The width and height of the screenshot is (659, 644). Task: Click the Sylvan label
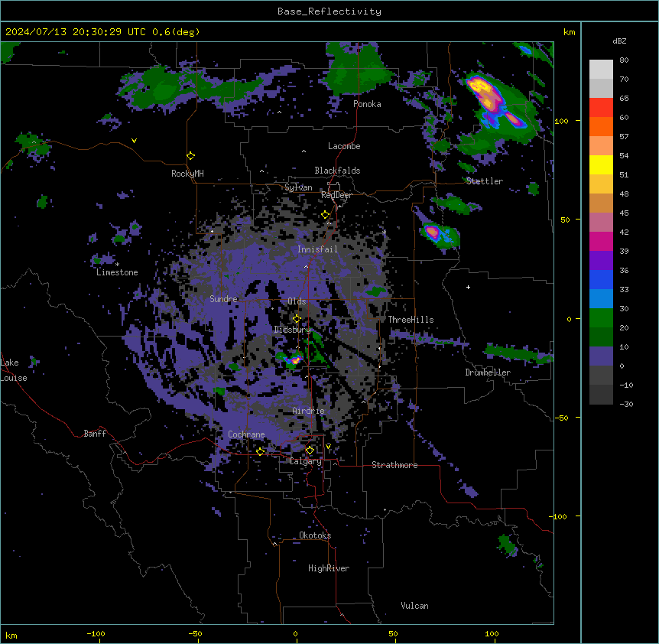298,187
